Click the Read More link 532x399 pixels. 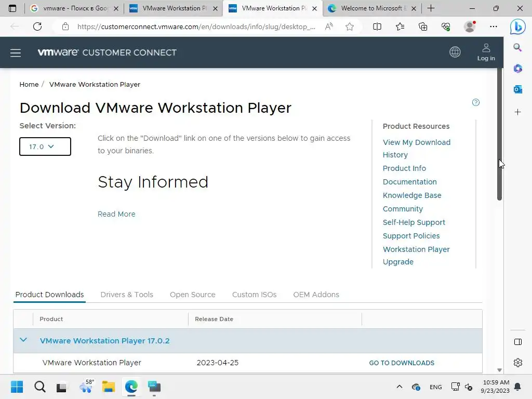(116, 214)
